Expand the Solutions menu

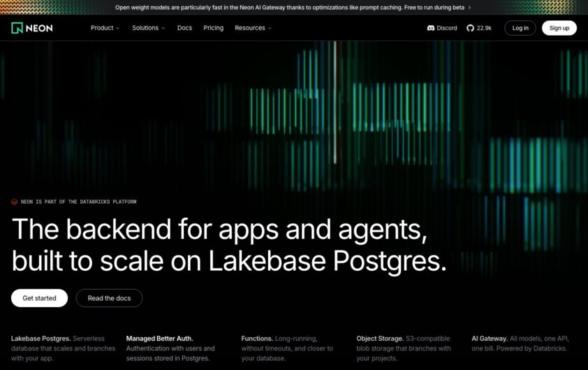(149, 28)
